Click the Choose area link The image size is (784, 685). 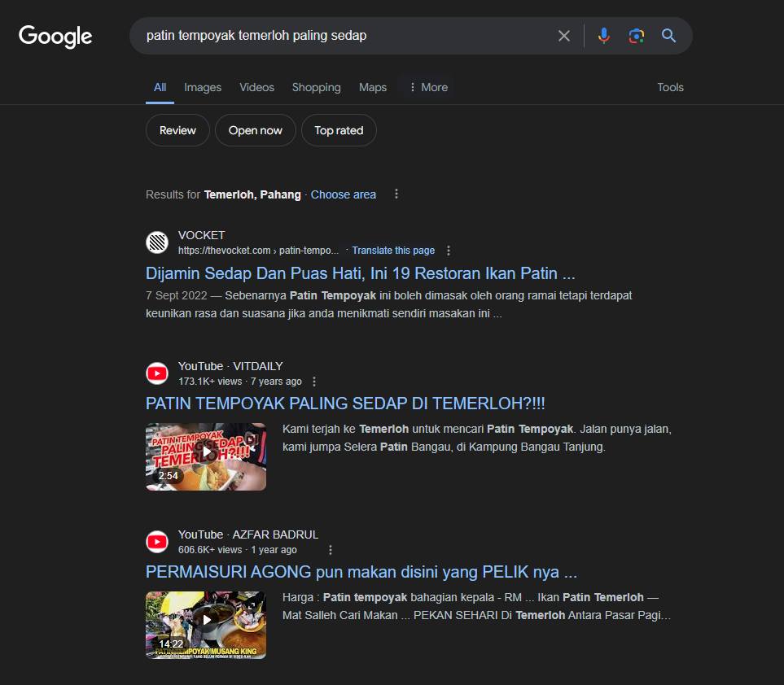tap(344, 194)
